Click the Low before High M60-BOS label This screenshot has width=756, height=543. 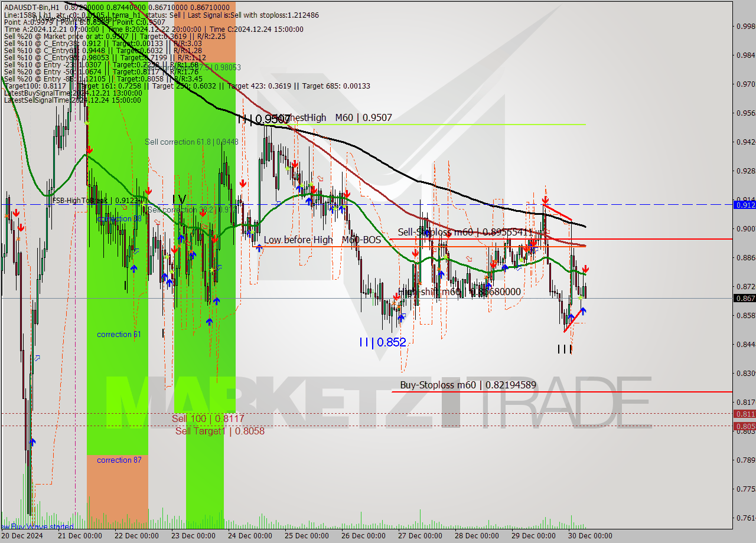(x=322, y=240)
